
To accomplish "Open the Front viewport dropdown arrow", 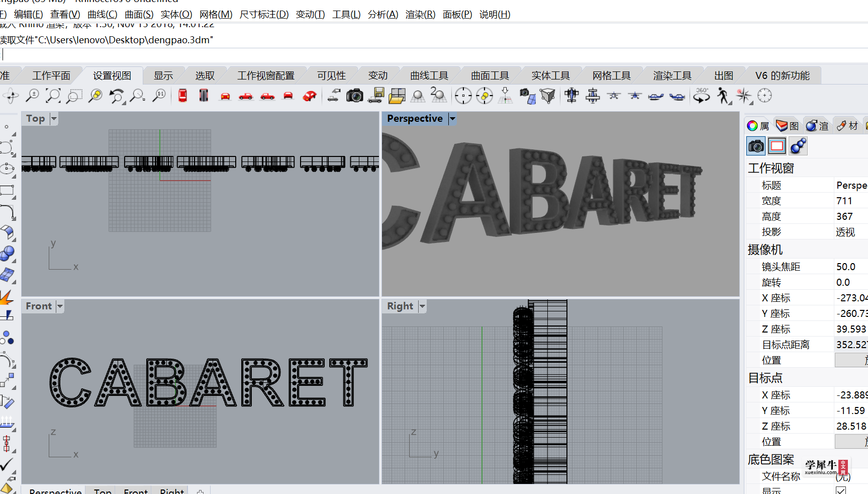I will point(60,306).
